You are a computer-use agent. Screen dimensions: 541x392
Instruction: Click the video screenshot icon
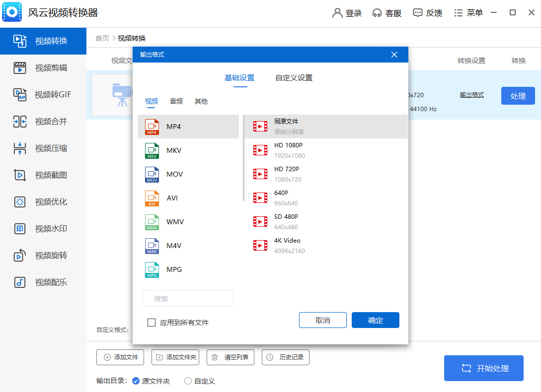point(20,175)
